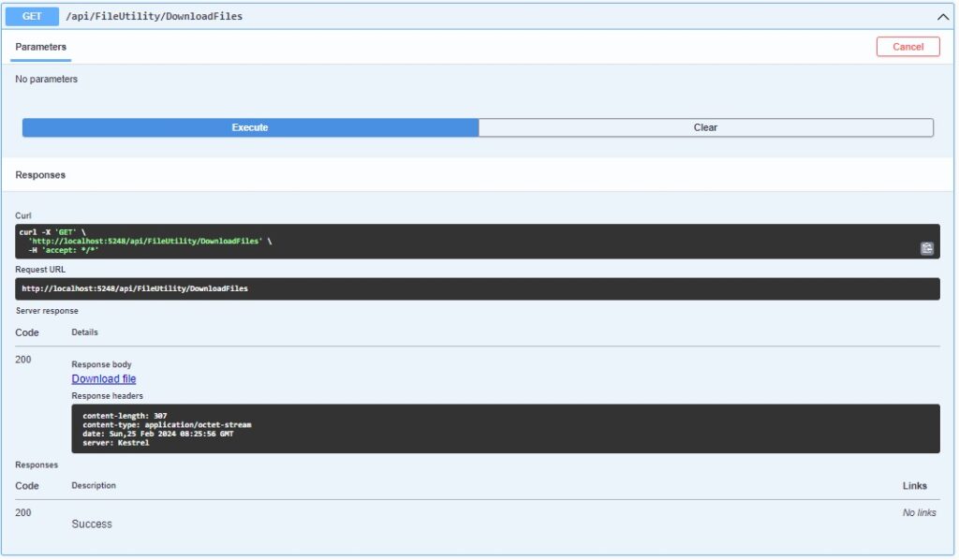Open the Download file link
The height and width of the screenshot is (560, 959).
[x=104, y=379]
